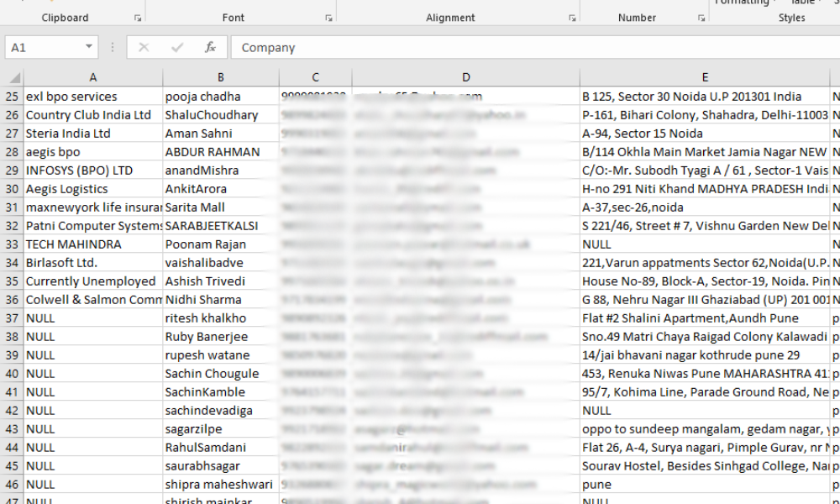Select the cell 'SARABJEETKALSI'

coord(221,226)
